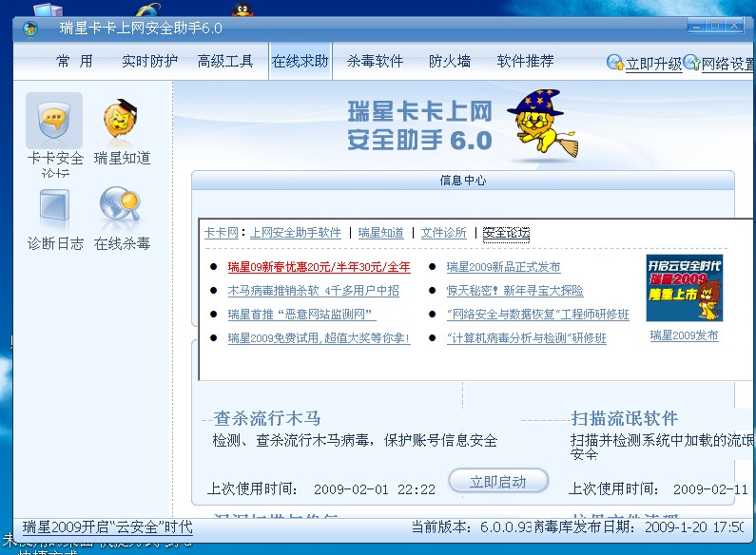Open the 上网安全助手软件 link
Viewport: 756px width, 555px height.
pos(295,233)
